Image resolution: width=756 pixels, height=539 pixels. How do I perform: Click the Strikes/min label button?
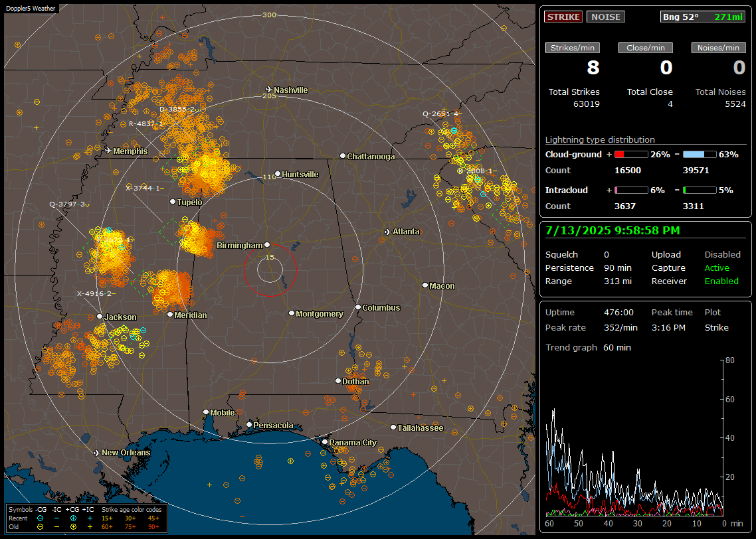coord(572,48)
